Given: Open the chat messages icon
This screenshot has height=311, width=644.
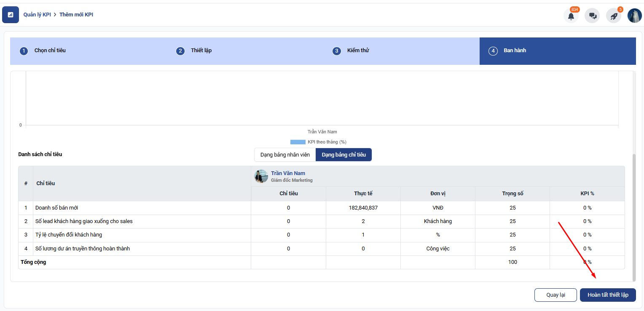Looking at the screenshot, I should coord(592,16).
